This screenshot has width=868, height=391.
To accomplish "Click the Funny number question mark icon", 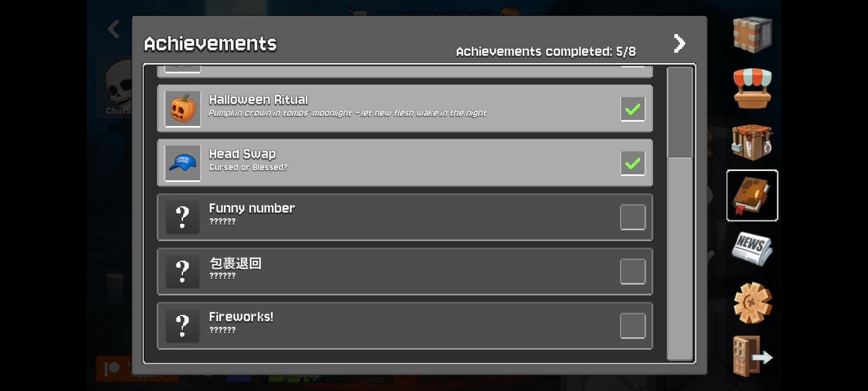I will click(x=183, y=217).
